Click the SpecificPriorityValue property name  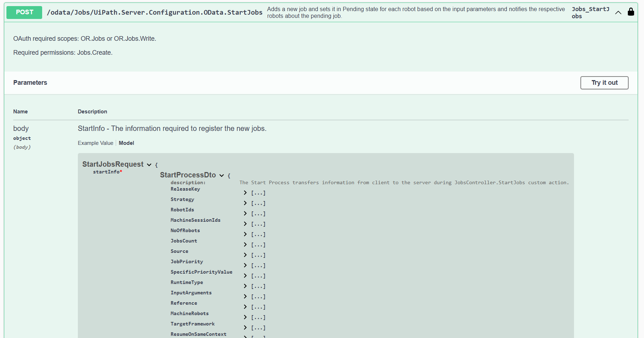tap(201, 272)
